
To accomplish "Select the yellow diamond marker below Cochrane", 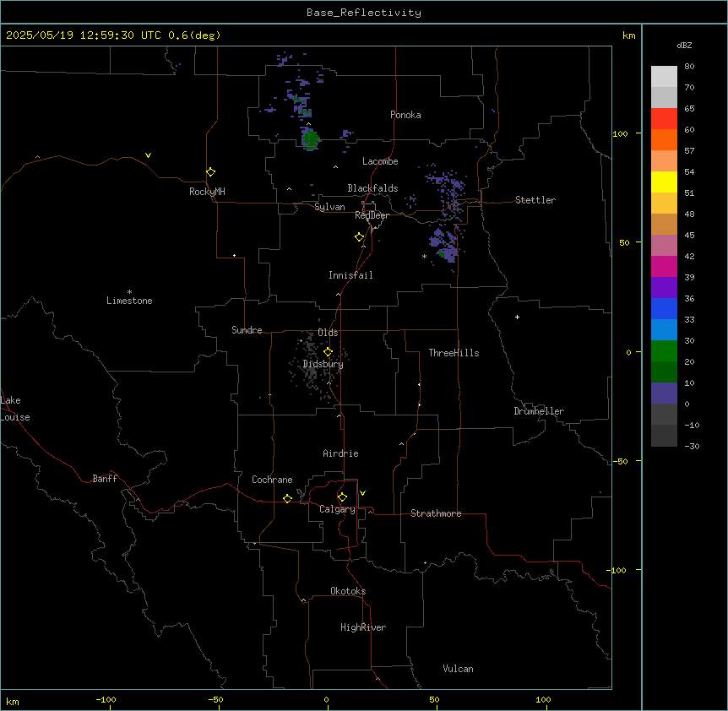I will 287,498.
